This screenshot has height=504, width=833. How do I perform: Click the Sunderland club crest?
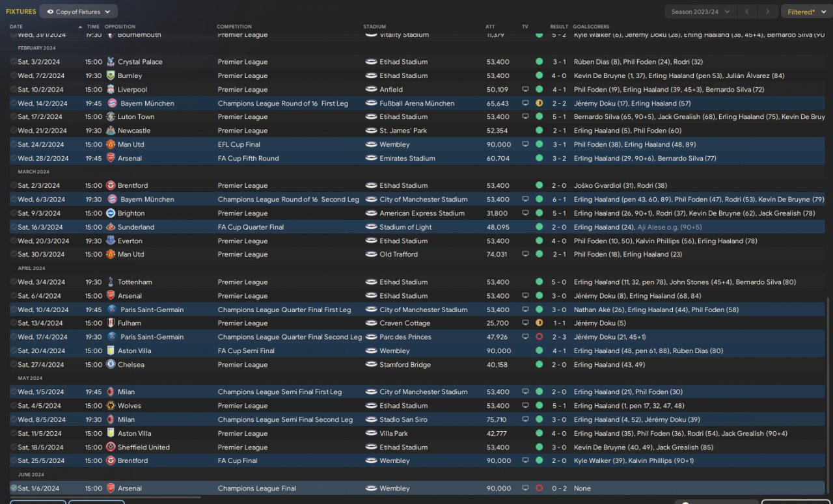click(x=111, y=227)
